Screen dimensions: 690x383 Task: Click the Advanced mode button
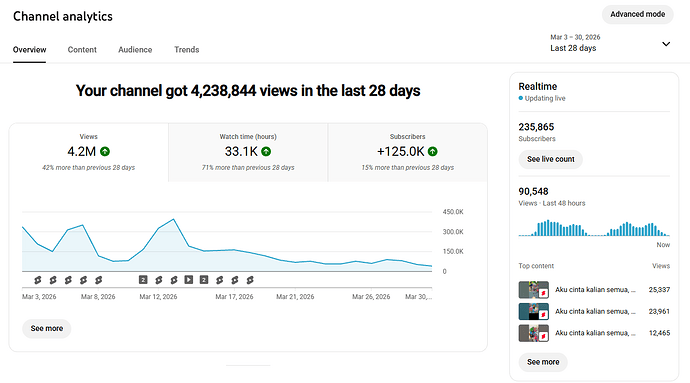(638, 15)
